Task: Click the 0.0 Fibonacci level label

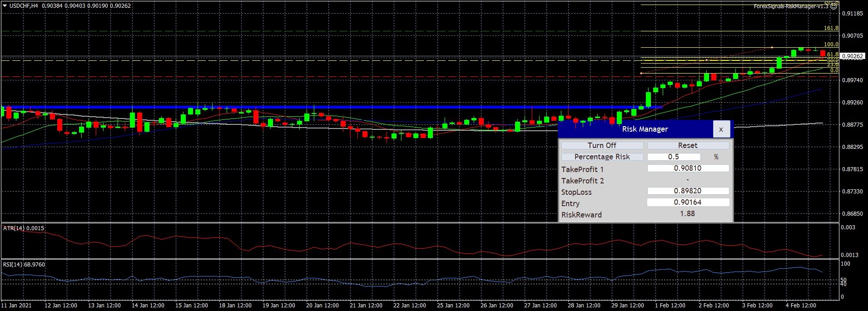Action: (834, 70)
